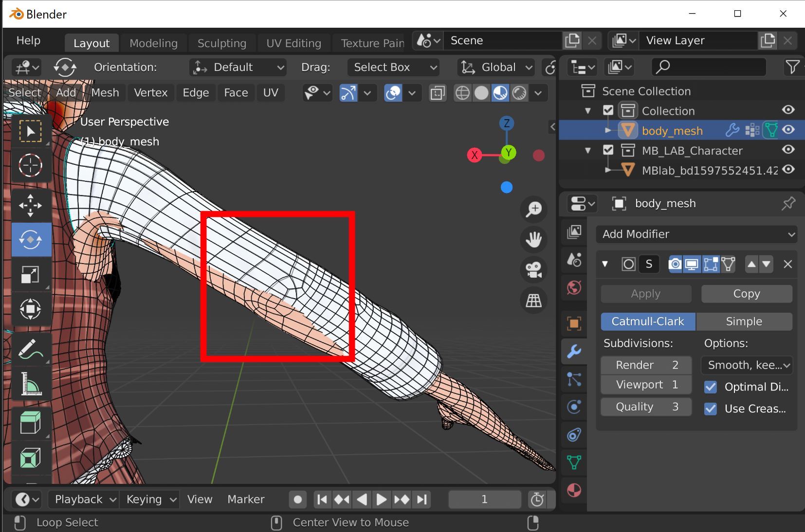Open the Drag Select Box dropdown

(x=393, y=67)
